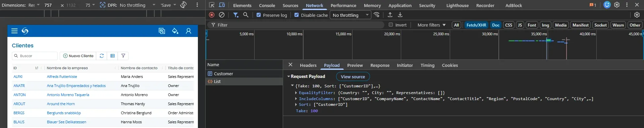The image size is (644, 128).
Task: Open the network conditions wifi icon
Action: (x=377, y=15)
